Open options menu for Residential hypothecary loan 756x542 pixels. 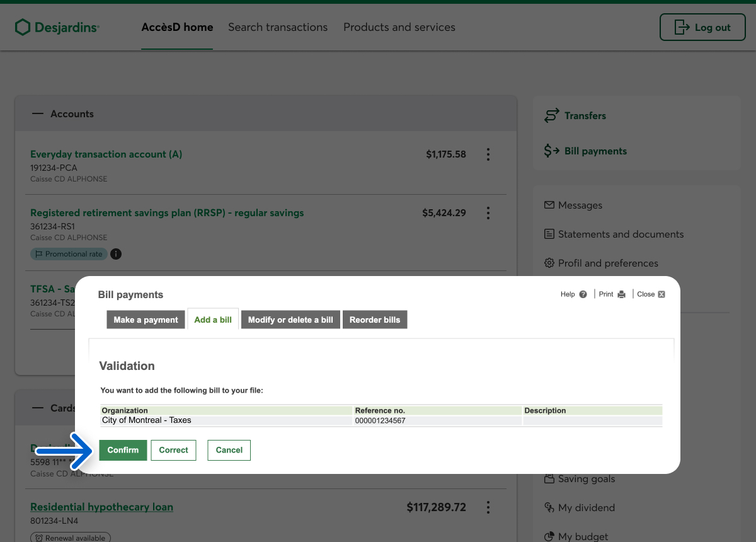pyautogui.click(x=488, y=507)
